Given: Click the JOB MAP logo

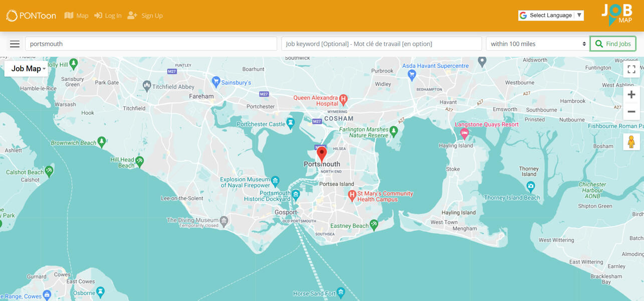Looking at the screenshot, I should point(616,15).
